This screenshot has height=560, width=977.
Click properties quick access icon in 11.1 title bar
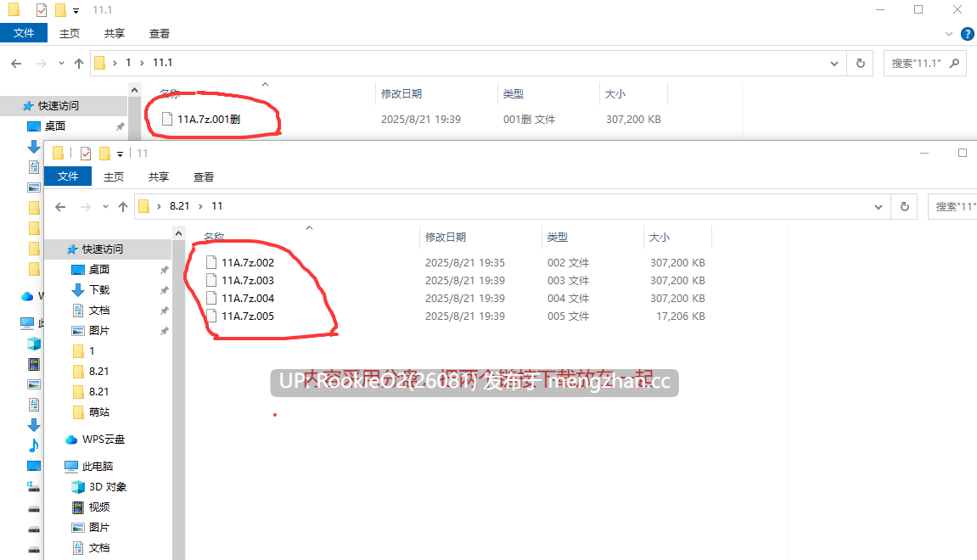[x=41, y=10]
